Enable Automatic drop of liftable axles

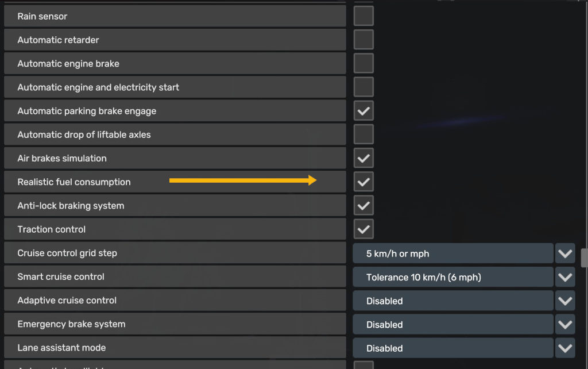(363, 134)
